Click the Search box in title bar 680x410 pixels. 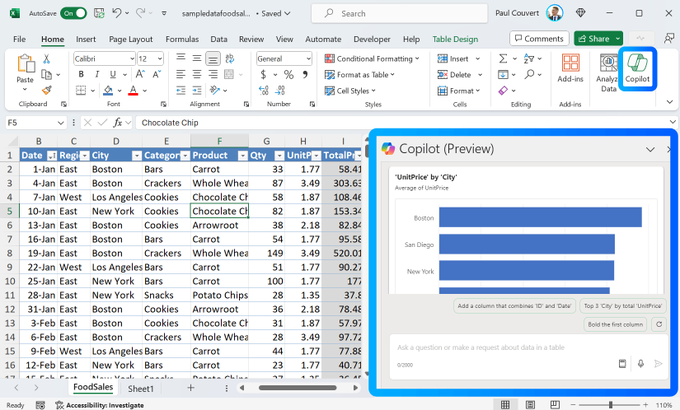pyautogui.click(x=399, y=13)
